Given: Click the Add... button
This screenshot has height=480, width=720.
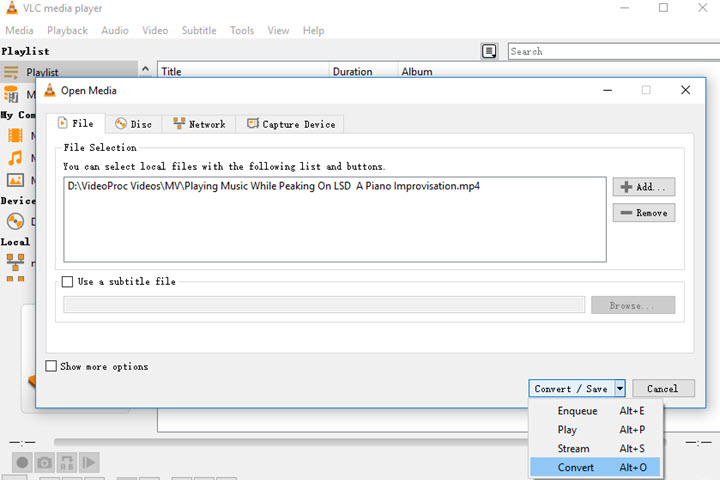Looking at the screenshot, I should (x=644, y=187).
